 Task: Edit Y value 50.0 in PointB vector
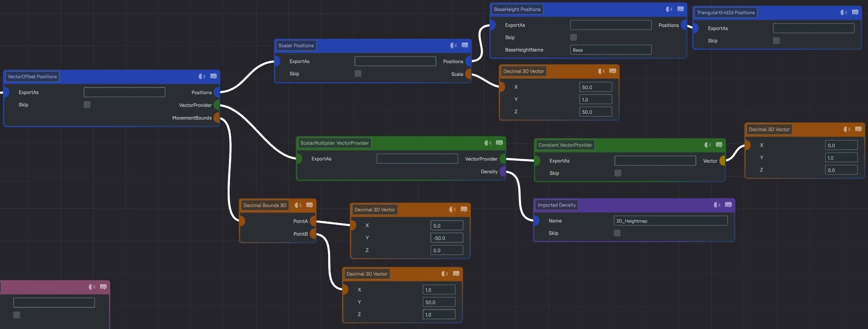coord(439,302)
